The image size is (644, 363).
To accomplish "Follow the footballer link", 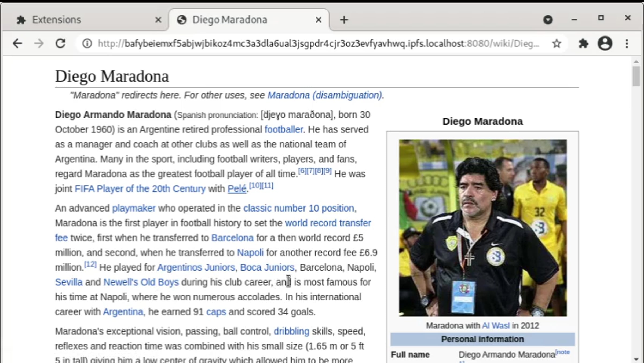I will (284, 130).
